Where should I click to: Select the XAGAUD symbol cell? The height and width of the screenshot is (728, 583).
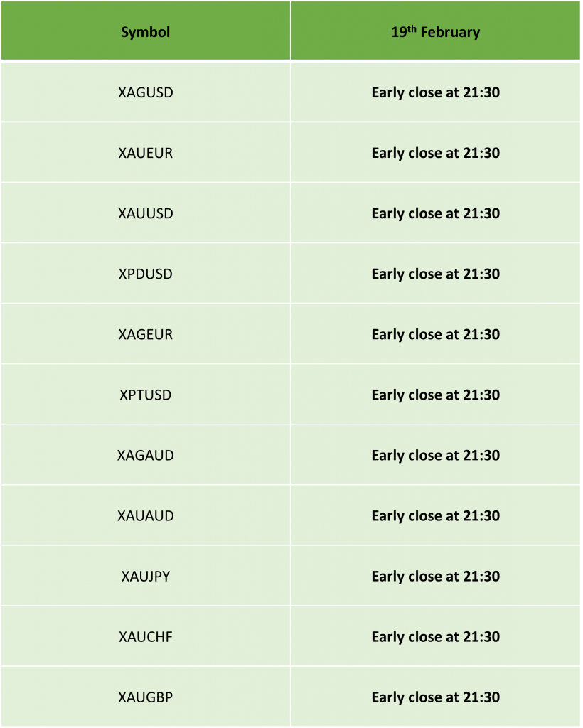(145, 455)
